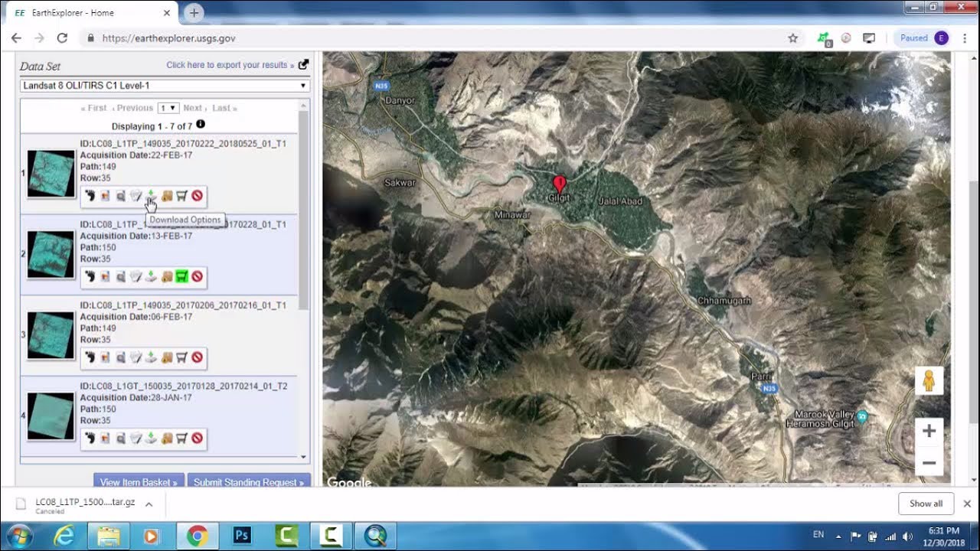Screen dimensions: 980x551
Task: Compare browse for the 22-FEB-17 scene
Action: (x=121, y=196)
